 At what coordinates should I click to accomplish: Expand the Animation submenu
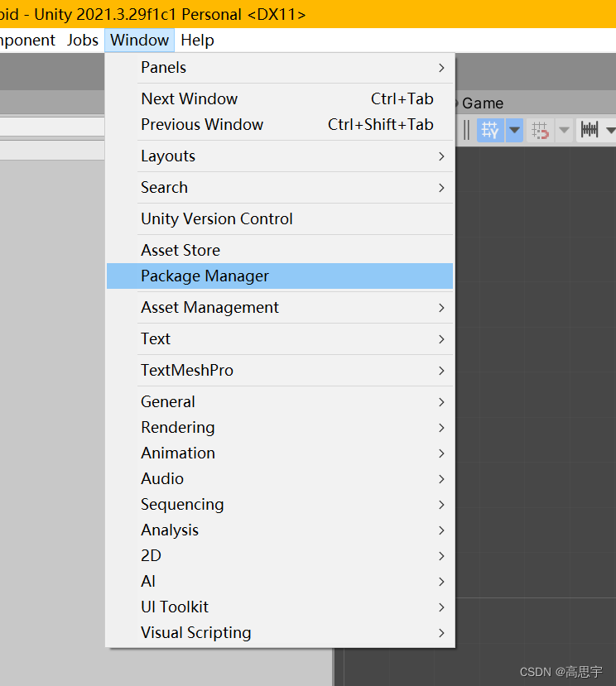(280, 453)
